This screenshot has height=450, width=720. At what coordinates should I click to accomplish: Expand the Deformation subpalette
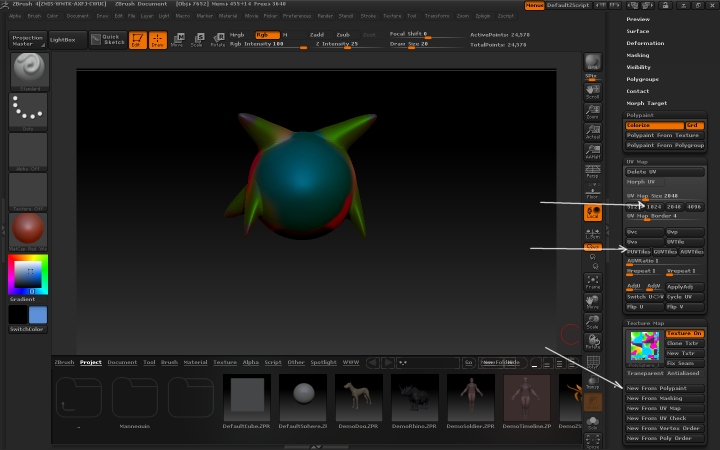coord(645,43)
